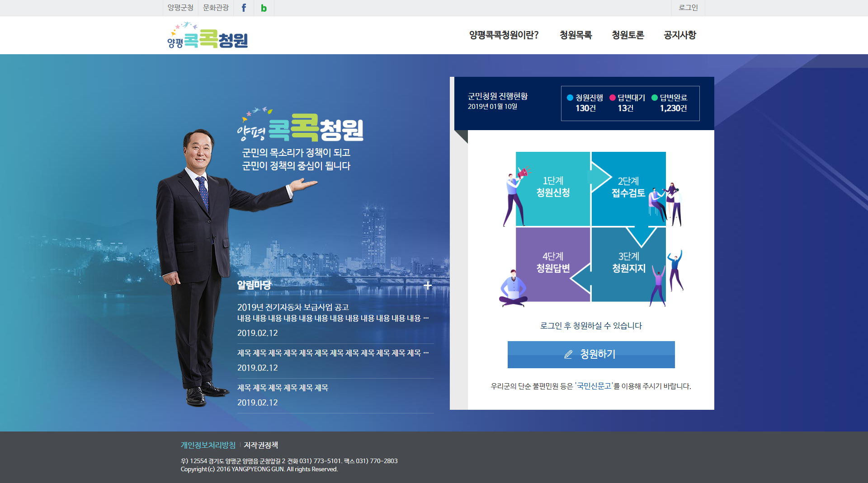Click the 답변완료 1,230건 status count
This screenshot has height=483, width=868.
(673, 108)
